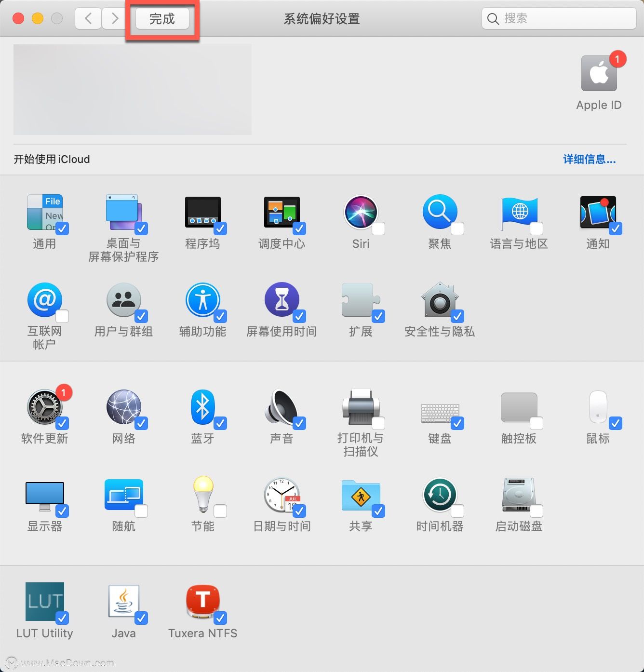Check the 打印机与扫描仪 checkbox
644x672 pixels.
(379, 423)
